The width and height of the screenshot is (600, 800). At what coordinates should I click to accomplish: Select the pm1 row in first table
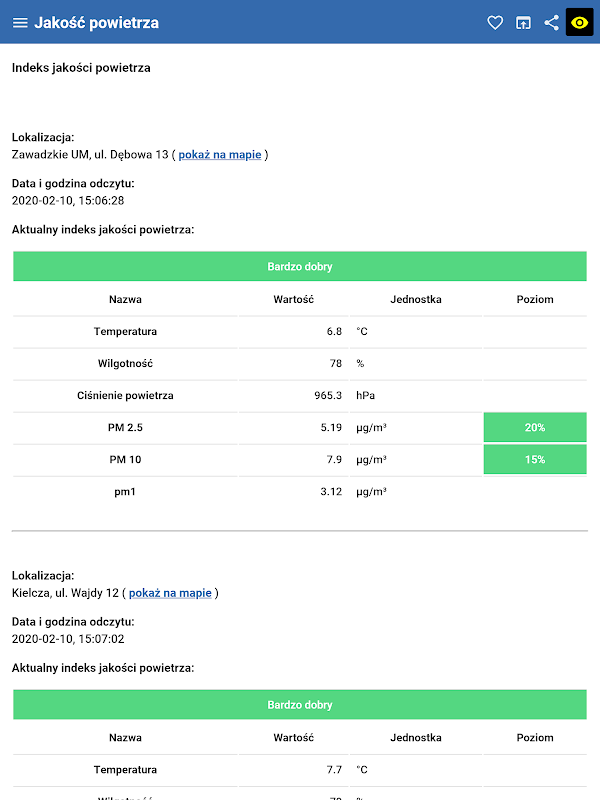(x=300, y=491)
